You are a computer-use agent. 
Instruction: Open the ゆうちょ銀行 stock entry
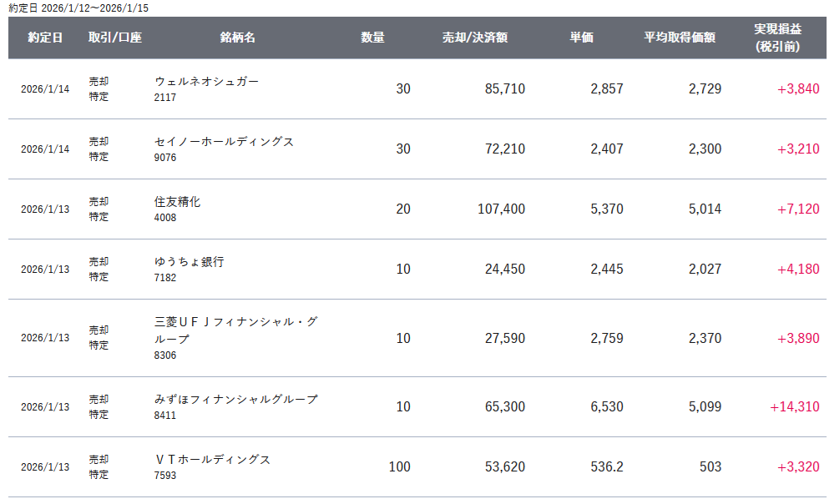(x=189, y=261)
